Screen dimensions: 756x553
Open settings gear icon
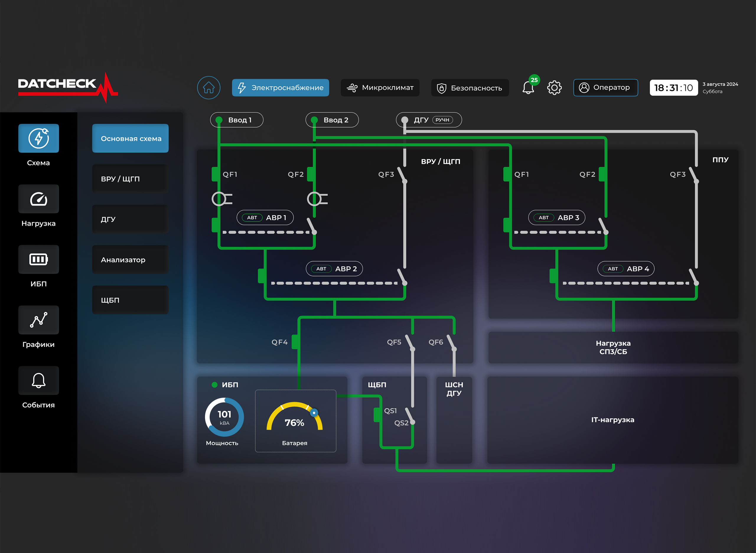554,88
